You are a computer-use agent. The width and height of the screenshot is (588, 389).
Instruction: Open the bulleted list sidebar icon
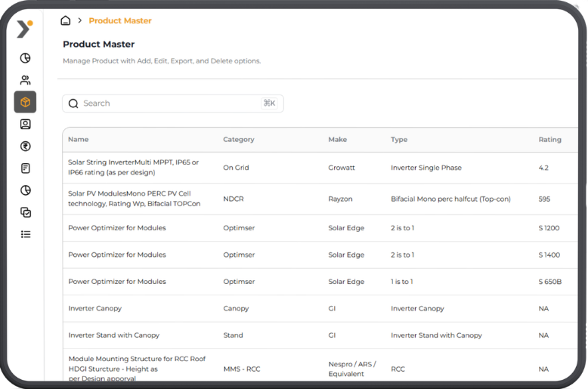click(x=25, y=234)
